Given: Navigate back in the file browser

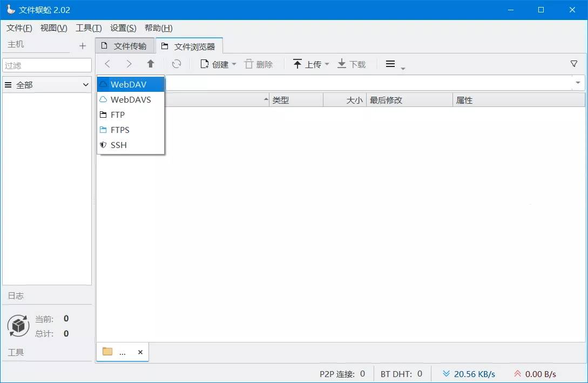Looking at the screenshot, I should 107,64.
